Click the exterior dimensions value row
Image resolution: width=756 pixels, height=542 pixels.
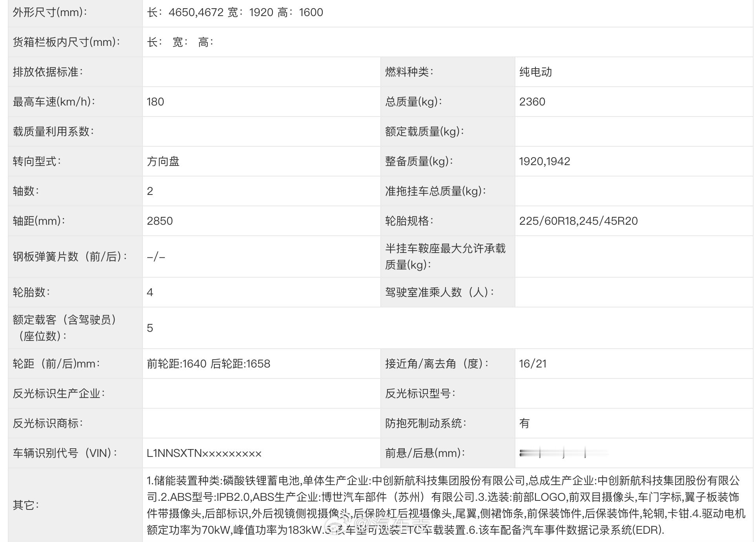[235, 12]
